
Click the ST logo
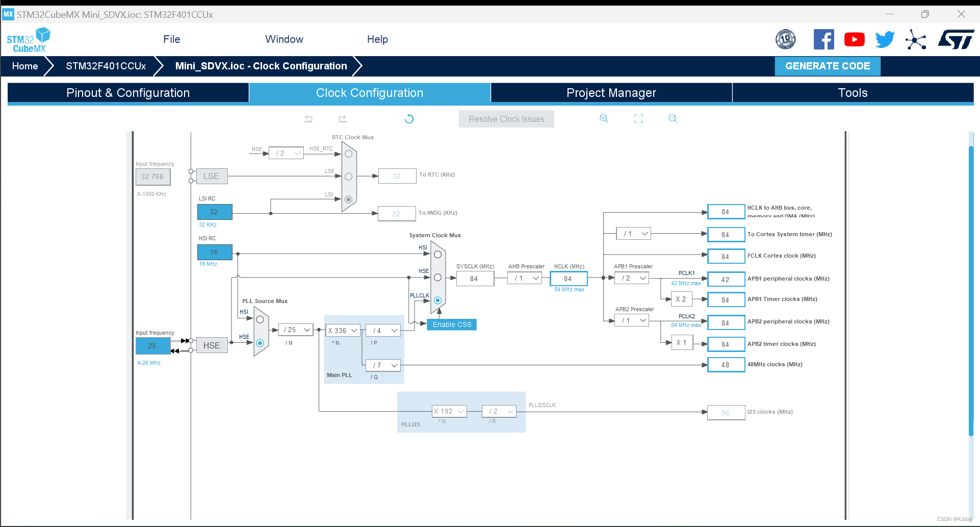(956, 39)
